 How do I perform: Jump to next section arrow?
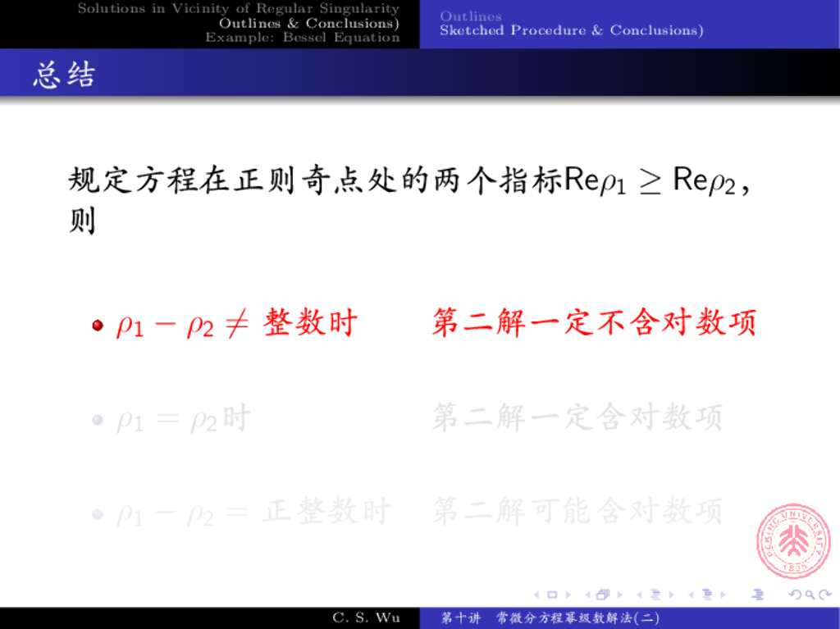point(723,595)
